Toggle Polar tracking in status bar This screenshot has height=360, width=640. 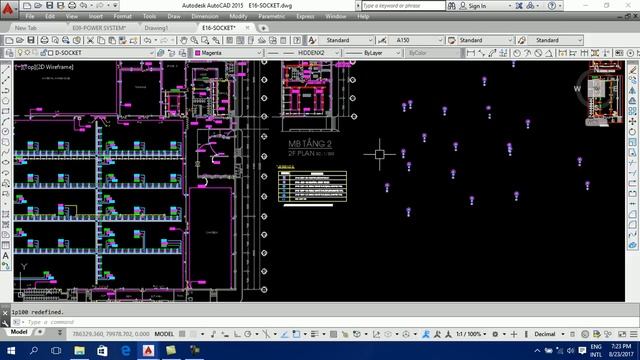pyautogui.click(x=247, y=334)
